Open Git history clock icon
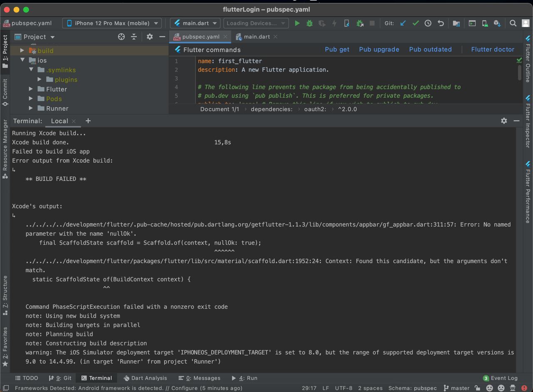Image resolution: width=533 pixels, height=392 pixels. click(x=428, y=23)
